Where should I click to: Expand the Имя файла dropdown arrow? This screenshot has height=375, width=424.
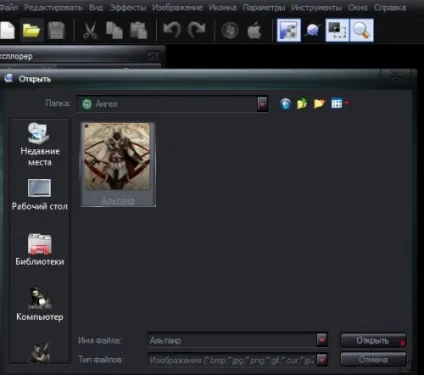tap(322, 340)
